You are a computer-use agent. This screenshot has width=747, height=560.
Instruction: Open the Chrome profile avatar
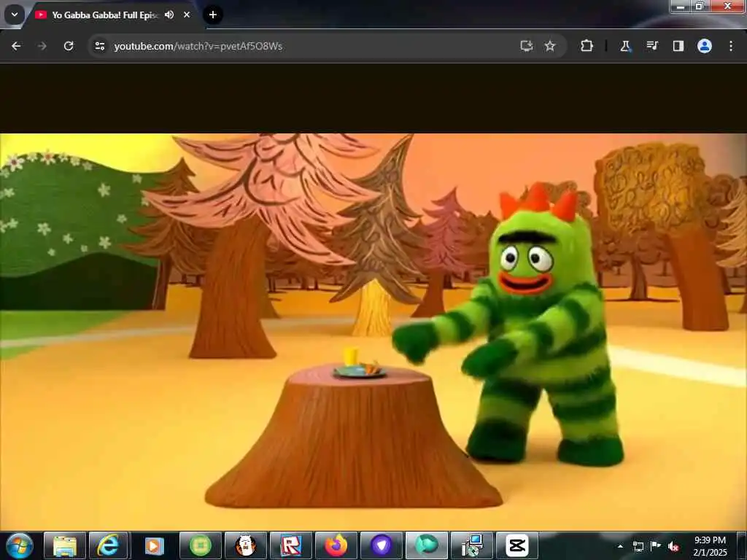click(x=705, y=46)
